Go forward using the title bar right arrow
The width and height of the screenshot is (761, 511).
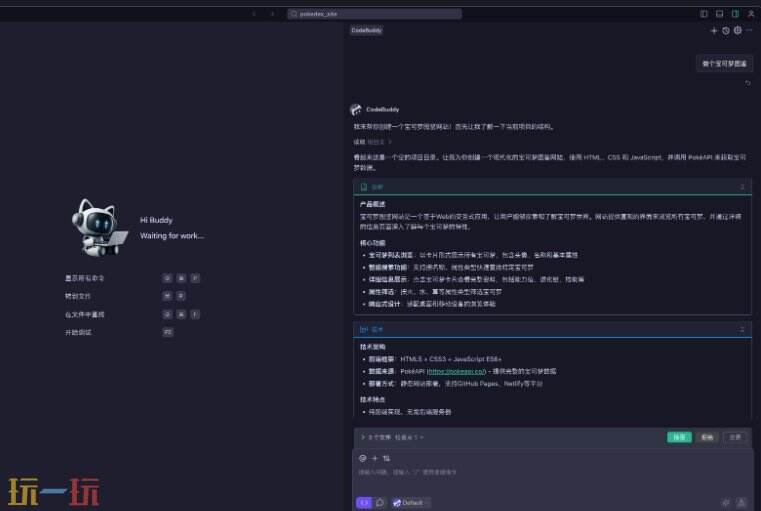click(272, 14)
